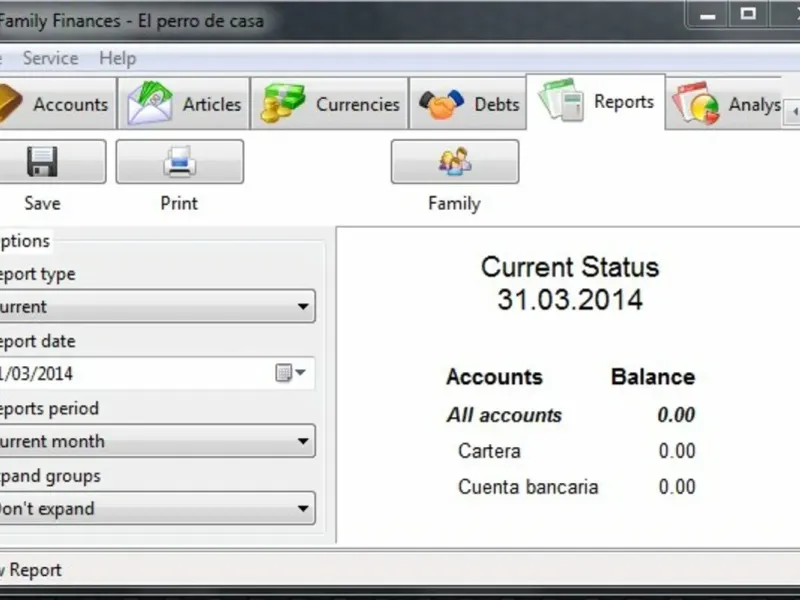The height and width of the screenshot is (600, 800).
Task: Expand the Report type dropdown
Action: 156,306
